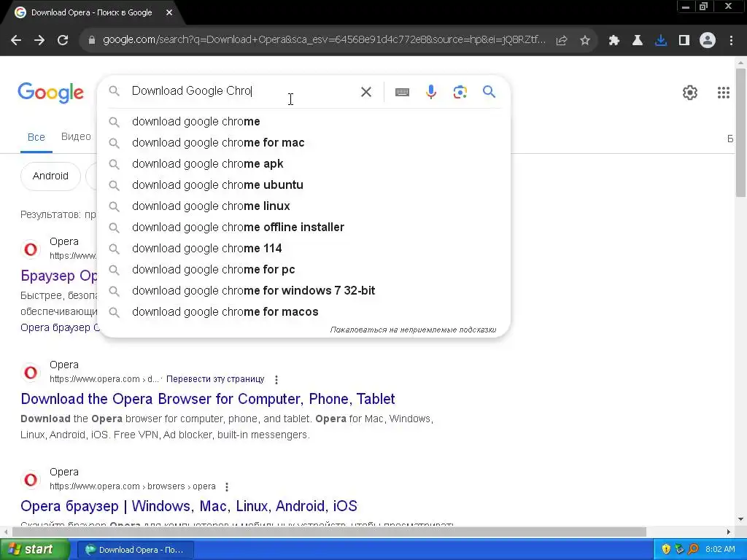Viewport: 747px width, 560px height.
Task: Click the browser address bar URL
Action: (x=324, y=40)
